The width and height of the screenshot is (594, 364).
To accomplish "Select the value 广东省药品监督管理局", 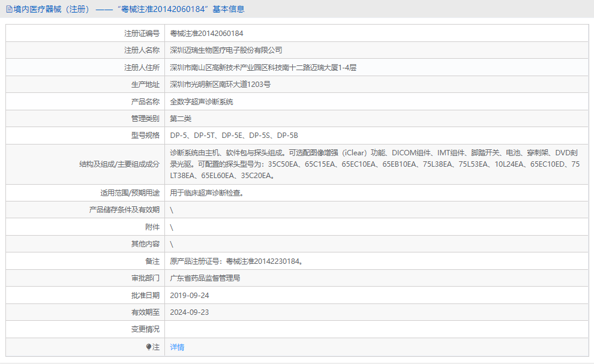I will point(205,278).
